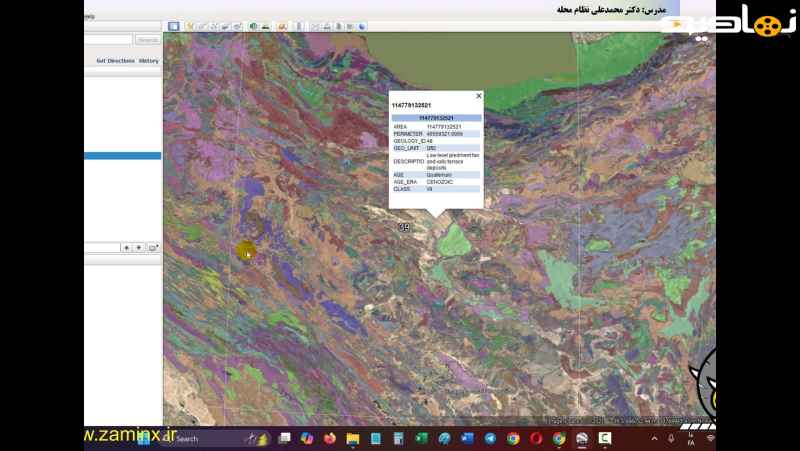Click the GEO_UNIT row in the balloon table
Screen dimensions: 800x451
click(x=436, y=148)
